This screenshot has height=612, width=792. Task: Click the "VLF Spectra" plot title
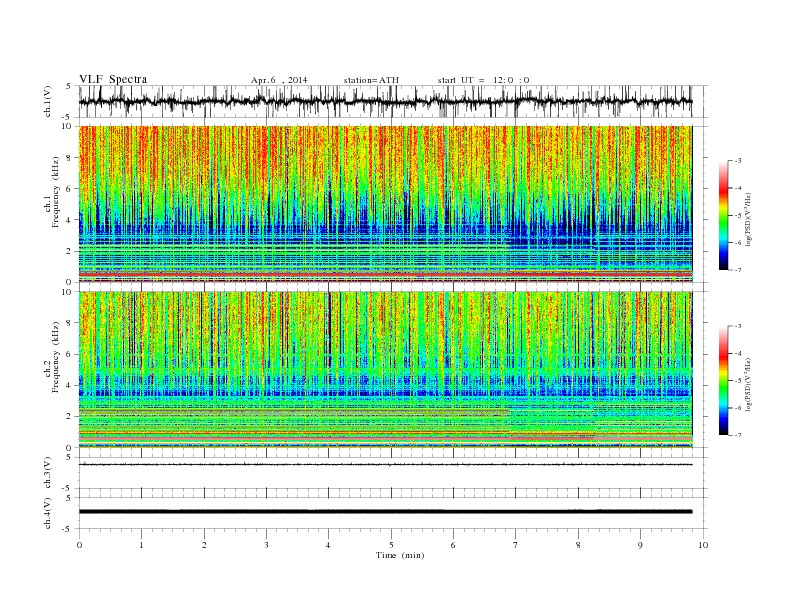coord(113,79)
